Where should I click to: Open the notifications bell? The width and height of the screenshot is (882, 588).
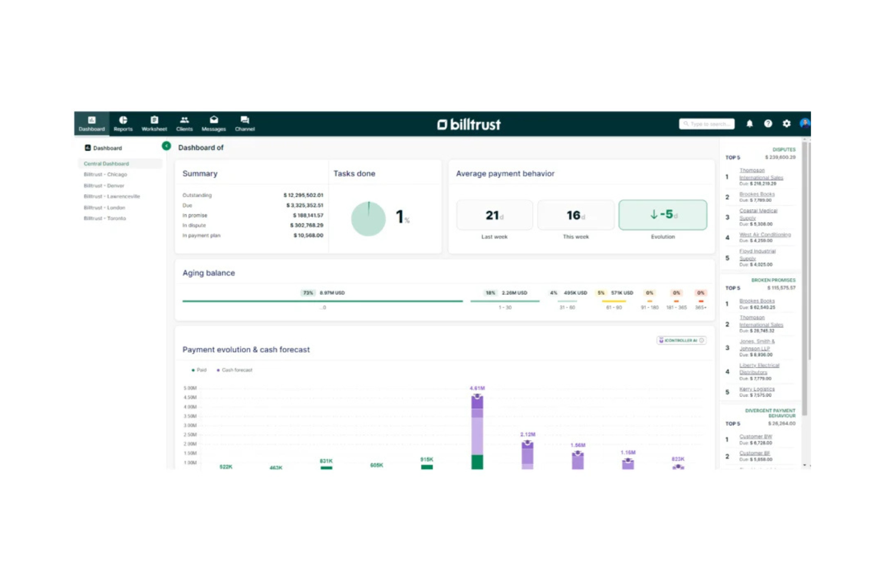[750, 124]
